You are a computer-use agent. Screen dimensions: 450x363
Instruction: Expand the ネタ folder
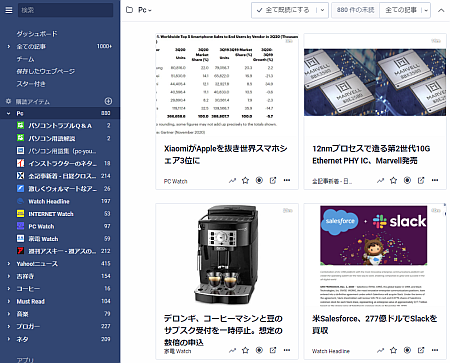pyautogui.click(x=9, y=339)
